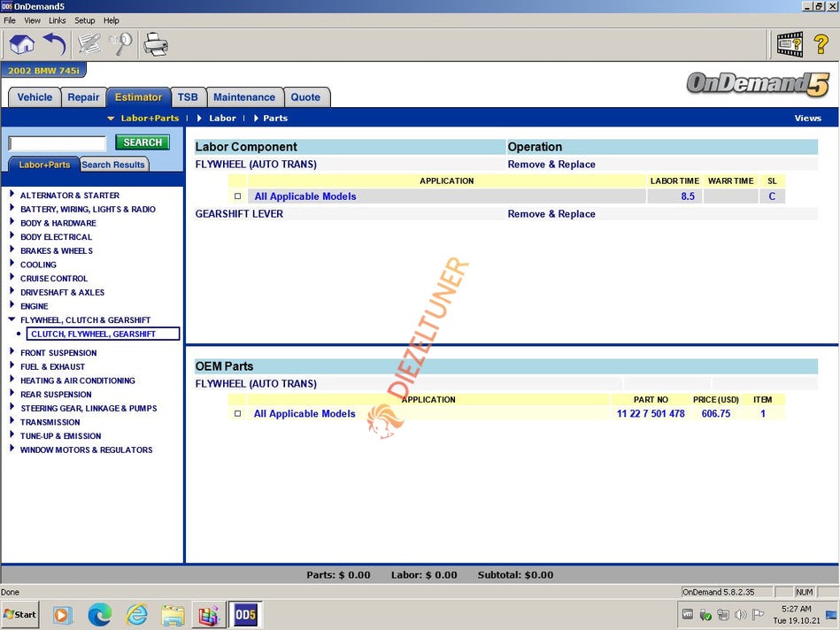This screenshot has height=630, width=840.
Task: Open the colorful books taskbar icon
Action: pyautogui.click(x=210, y=615)
